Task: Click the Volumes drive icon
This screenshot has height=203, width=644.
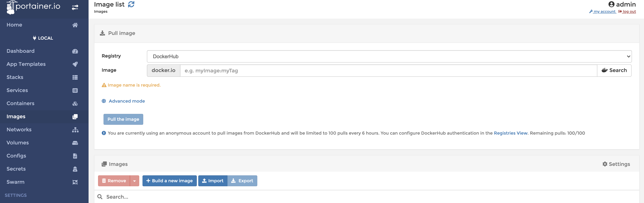Action: [x=75, y=143]
